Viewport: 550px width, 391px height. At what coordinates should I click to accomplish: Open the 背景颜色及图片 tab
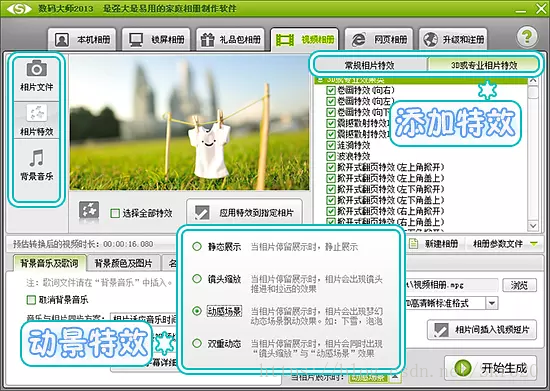(x=123, y=263)
